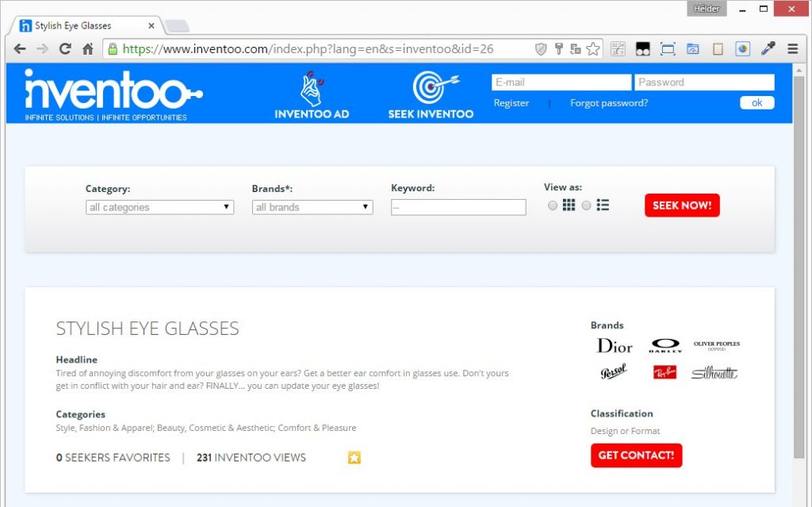Expand the all categories dropdown

pyautogui.click(x=159, y=207)
